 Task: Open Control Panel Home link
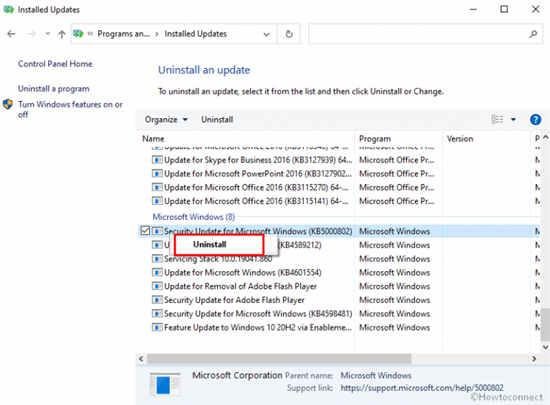click(x=55, y=64)
